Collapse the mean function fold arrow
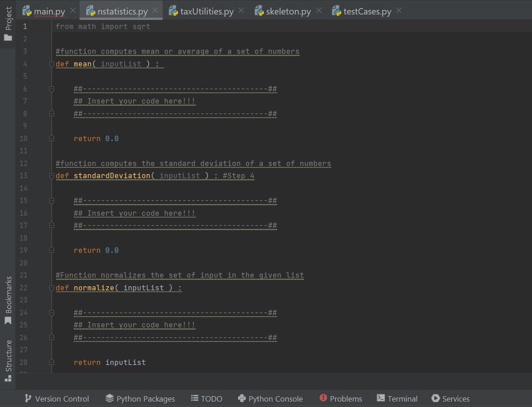Image resolution: width=532 pixels, height=407 pixels. (x=51, y=65)
